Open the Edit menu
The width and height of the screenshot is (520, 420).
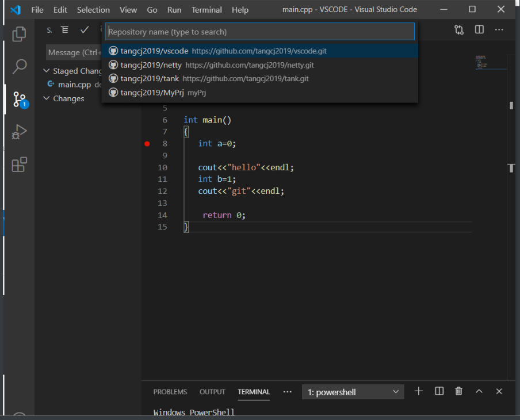pos(60,10)
